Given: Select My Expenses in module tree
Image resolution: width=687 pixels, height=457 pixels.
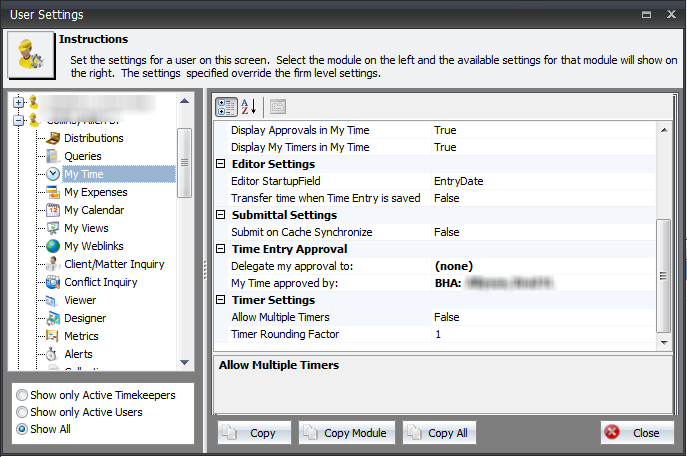Looking at the screenshot, I should coord(95,192).
